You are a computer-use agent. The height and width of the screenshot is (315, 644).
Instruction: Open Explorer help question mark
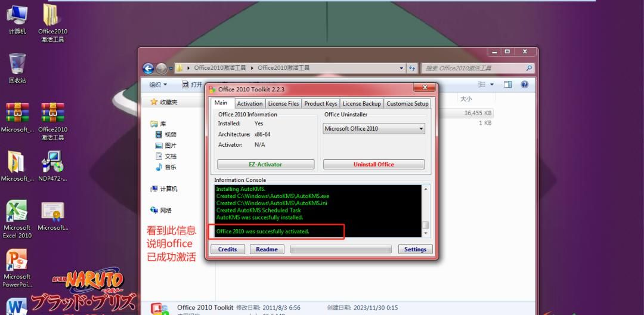tap(525, 84)
